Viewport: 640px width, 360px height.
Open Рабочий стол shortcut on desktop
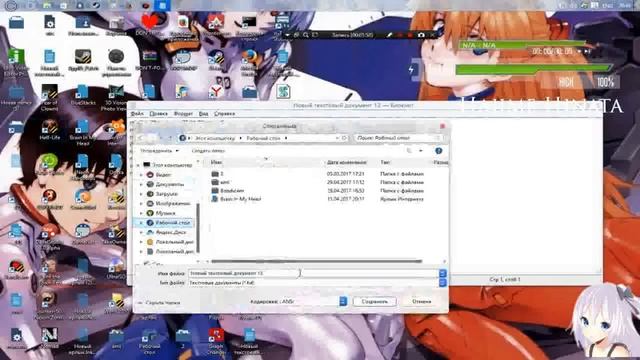pos(149,341)
